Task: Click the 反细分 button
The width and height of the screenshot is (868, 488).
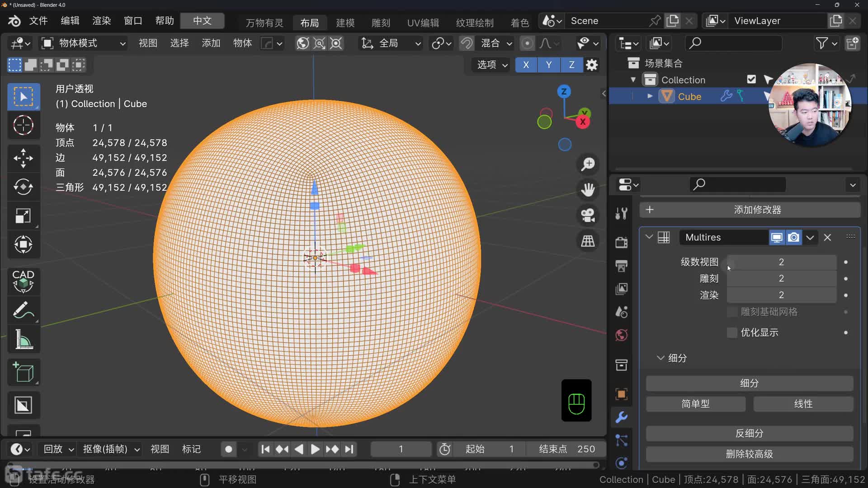Action: click(x=749, y=433)
